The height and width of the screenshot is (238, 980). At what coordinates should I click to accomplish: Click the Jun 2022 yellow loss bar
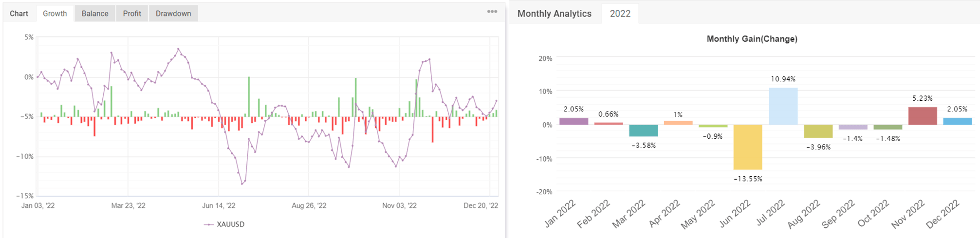click(748, 147)
